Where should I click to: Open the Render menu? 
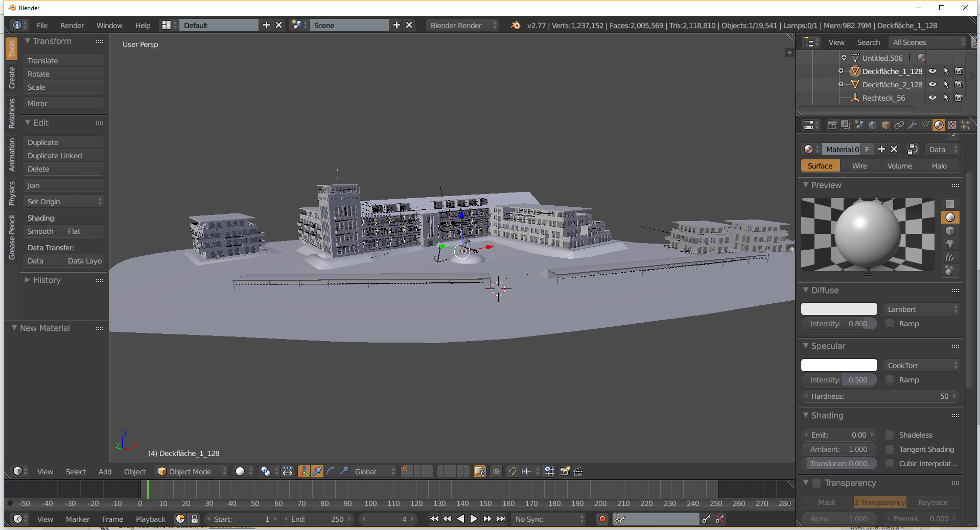tap(72, 25)
